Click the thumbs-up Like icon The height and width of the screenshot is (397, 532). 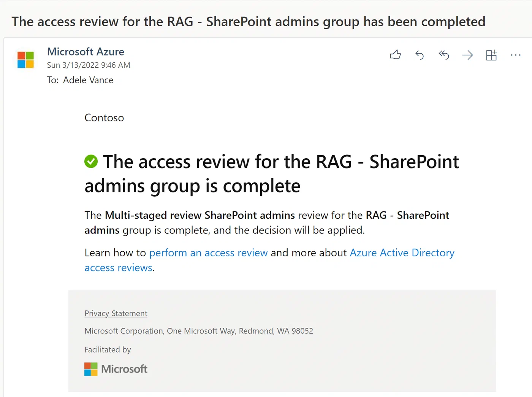pyautogui.click(x=395, y=55)
